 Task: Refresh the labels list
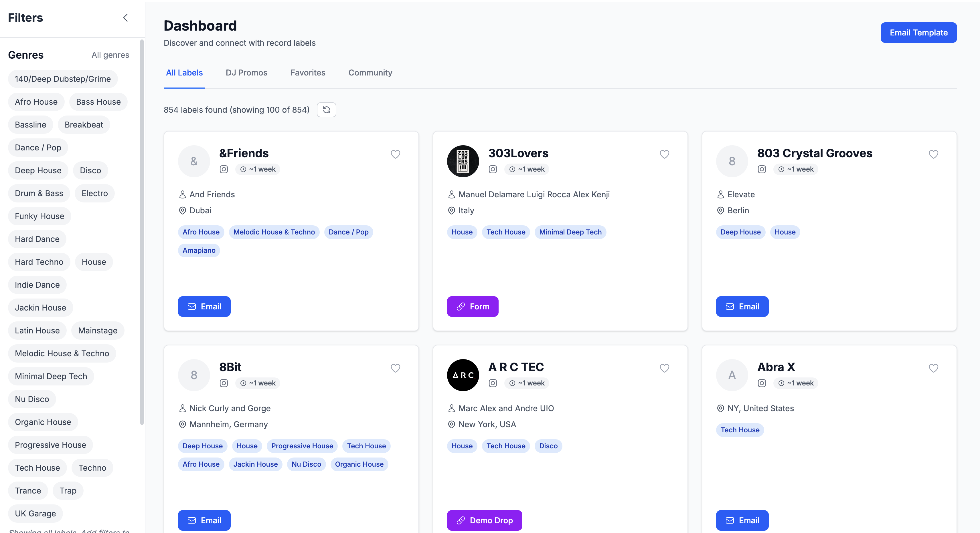click(326, 110)
